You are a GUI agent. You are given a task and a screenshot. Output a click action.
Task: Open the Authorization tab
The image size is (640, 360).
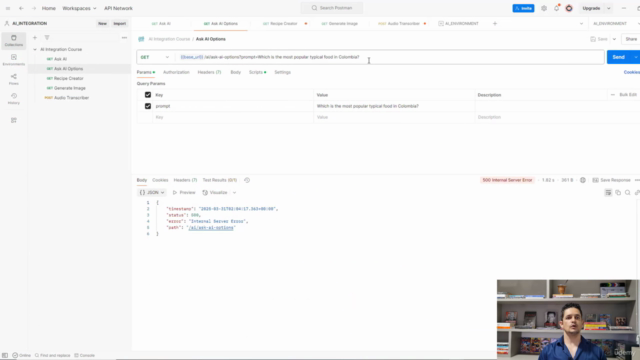176,72
